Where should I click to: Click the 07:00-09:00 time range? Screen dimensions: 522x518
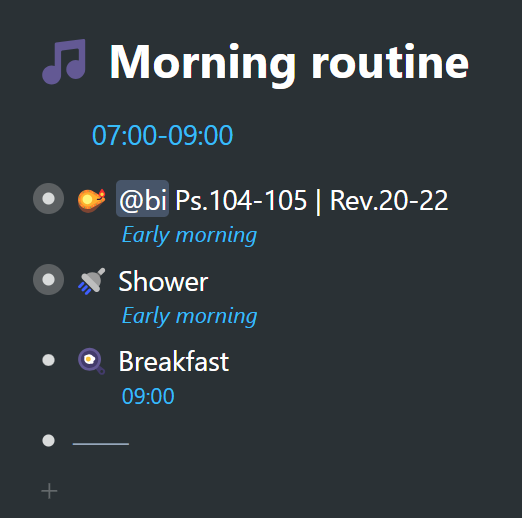(x=162, y=135)
